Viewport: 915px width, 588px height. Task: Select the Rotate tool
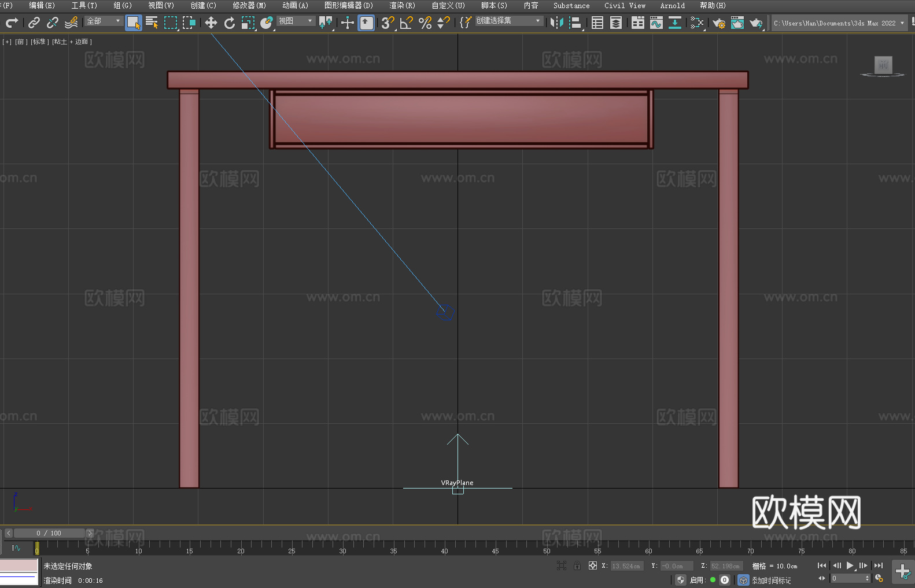coord(230,23)
